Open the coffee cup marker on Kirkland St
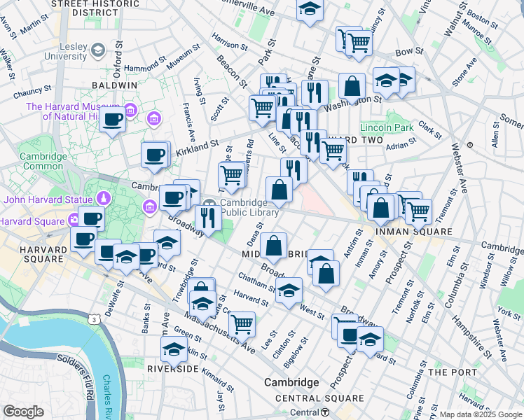Screen dimensions: 524x420 pyautogui.click(x=155, y=155)
